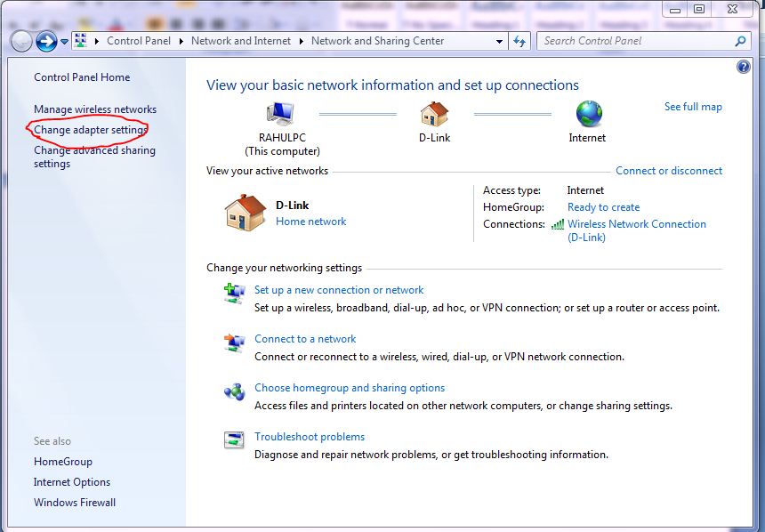Click the Internet globe icon
765x532 pixels.
(x=588, y=113)
